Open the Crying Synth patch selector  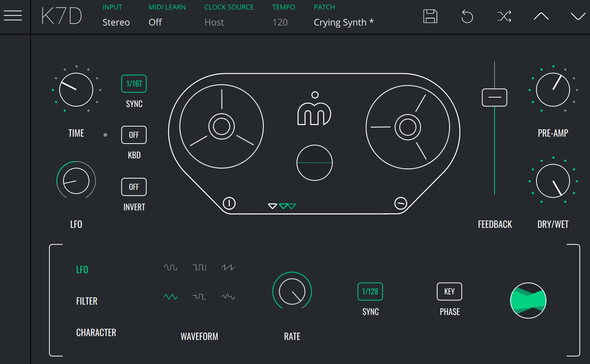tap(343, 22)
